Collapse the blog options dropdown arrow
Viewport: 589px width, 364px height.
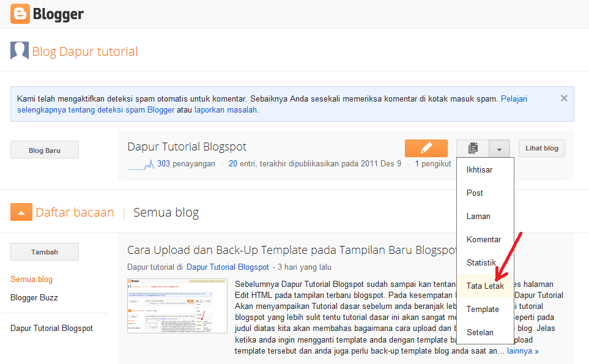tap(499, 149)
